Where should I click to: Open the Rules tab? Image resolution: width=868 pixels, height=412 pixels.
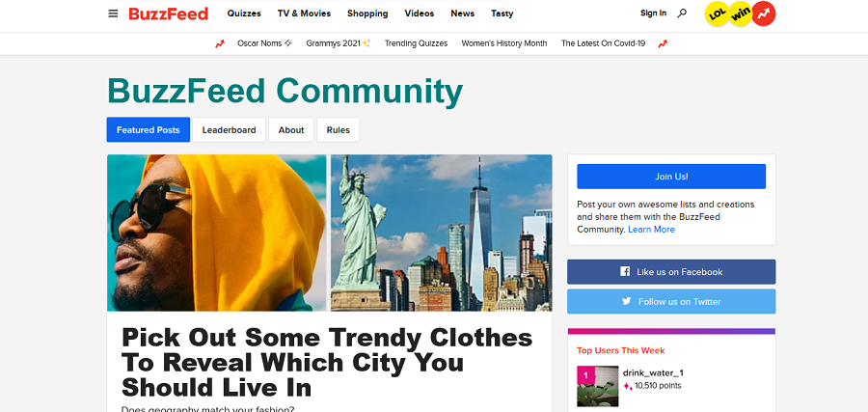[339, 130]
